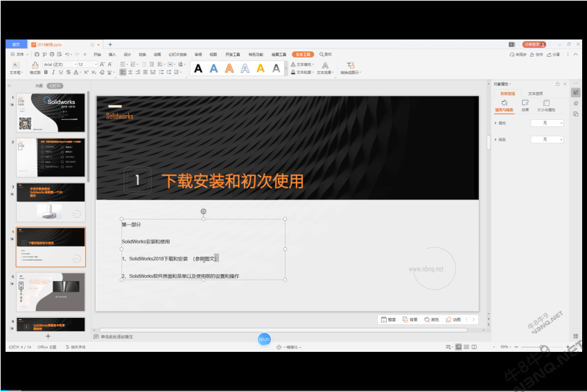
Task: Click the Increase Font Size A+ icon
Action: pyautogui.click(x=102, y=64)
